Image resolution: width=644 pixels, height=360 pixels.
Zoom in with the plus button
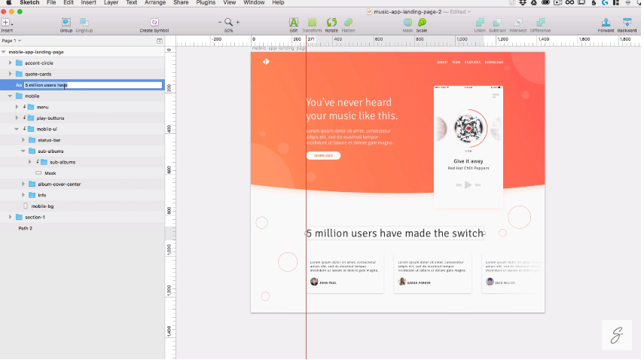pos(238,22)
